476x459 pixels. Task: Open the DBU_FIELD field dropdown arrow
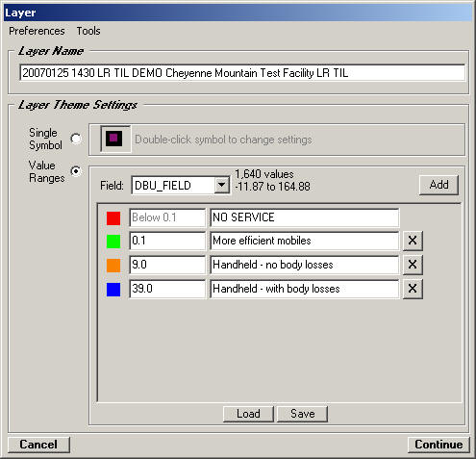pyautogui.click(x=221, y=185)
